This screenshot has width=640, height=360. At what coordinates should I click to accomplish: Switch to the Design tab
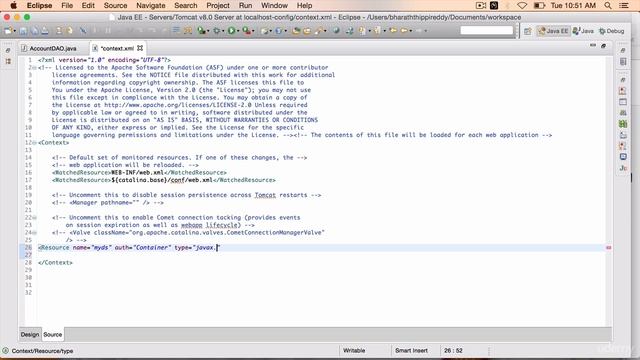[30, 334]
